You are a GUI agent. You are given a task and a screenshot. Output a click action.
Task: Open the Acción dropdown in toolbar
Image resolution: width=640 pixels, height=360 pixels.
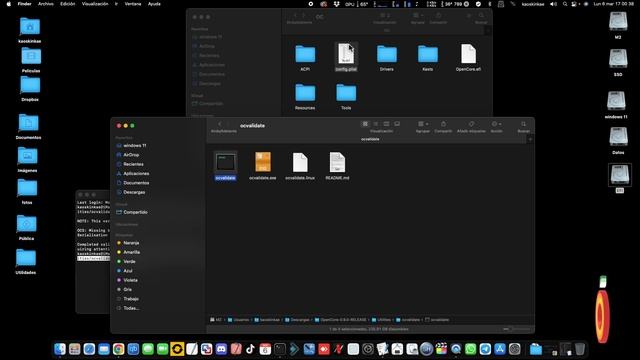[496, 124]
